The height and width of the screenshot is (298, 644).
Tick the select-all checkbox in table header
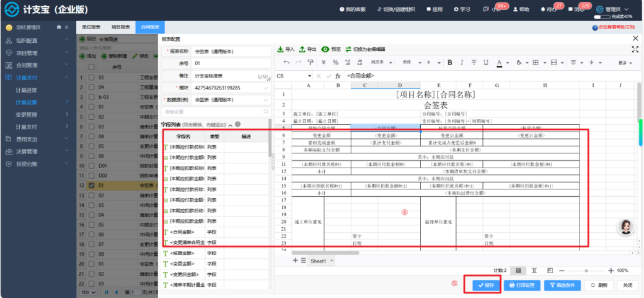(x=91, y=66)
